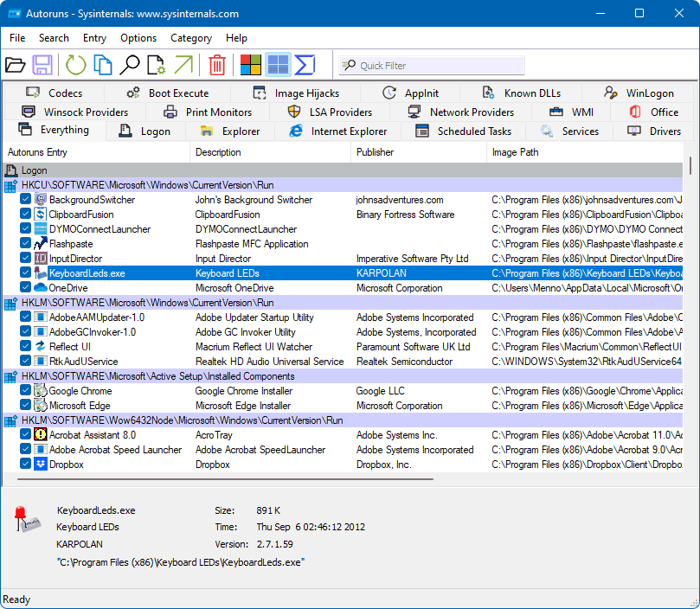Toggle the KeyboardLeds.exe checkbox
The width and height of the screenshot is (700, 609).
25,272
